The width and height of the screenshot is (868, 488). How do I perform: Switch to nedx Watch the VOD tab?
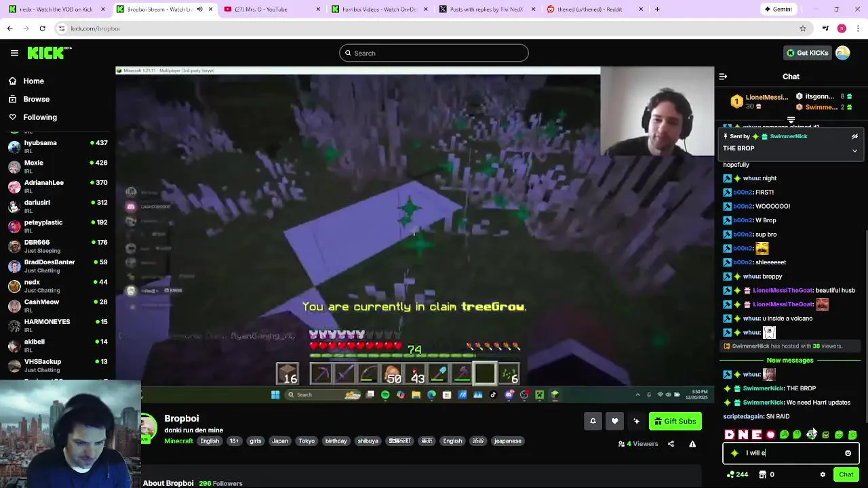[x=57, y=9]
